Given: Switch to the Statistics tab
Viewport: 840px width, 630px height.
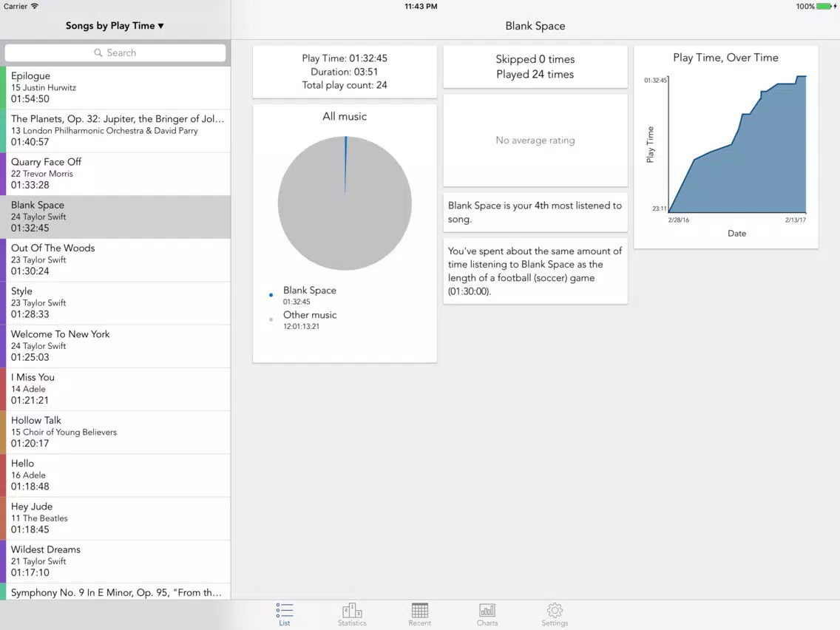Looking at the screenshot, I should [x=352, y=614].
